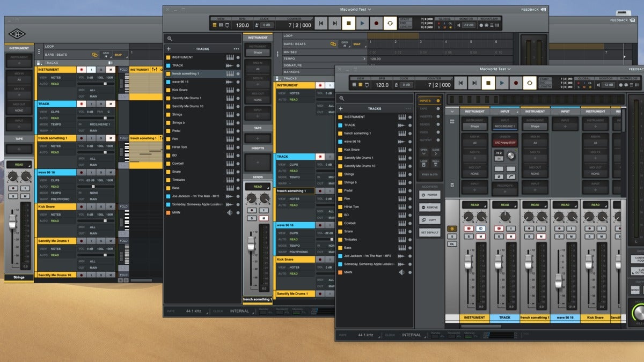Click the REMOVE modifier button
644x362 pixels.
click(430, 207)
